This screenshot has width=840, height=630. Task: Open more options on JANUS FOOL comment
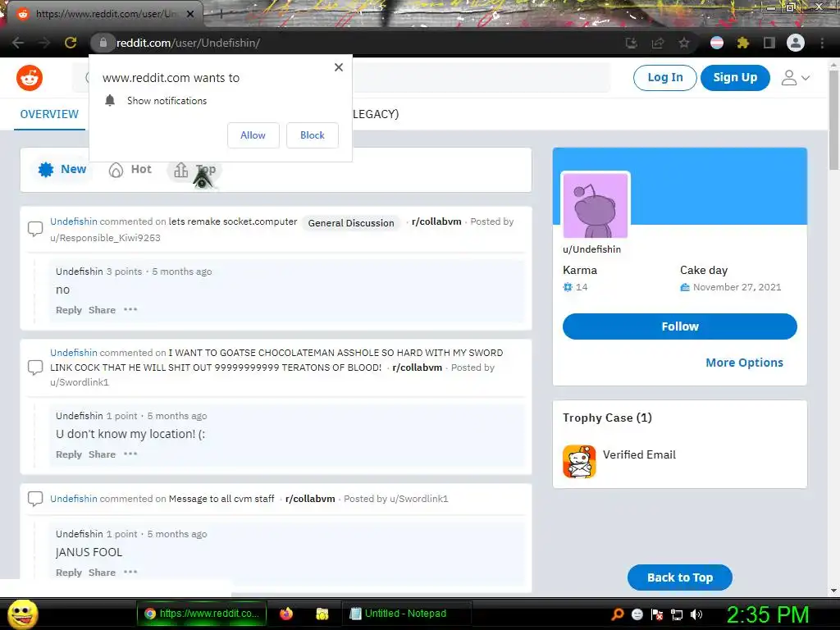point(130,572)
